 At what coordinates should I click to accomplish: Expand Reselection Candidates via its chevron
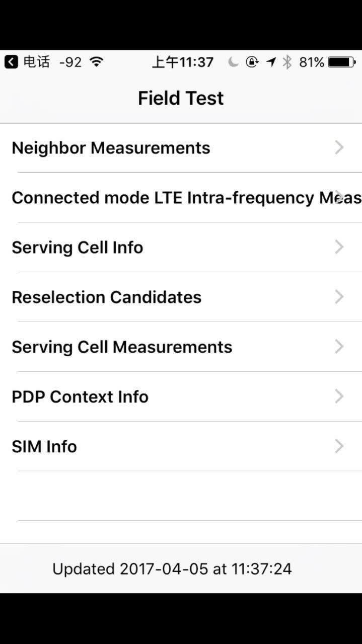coord(339,297)
